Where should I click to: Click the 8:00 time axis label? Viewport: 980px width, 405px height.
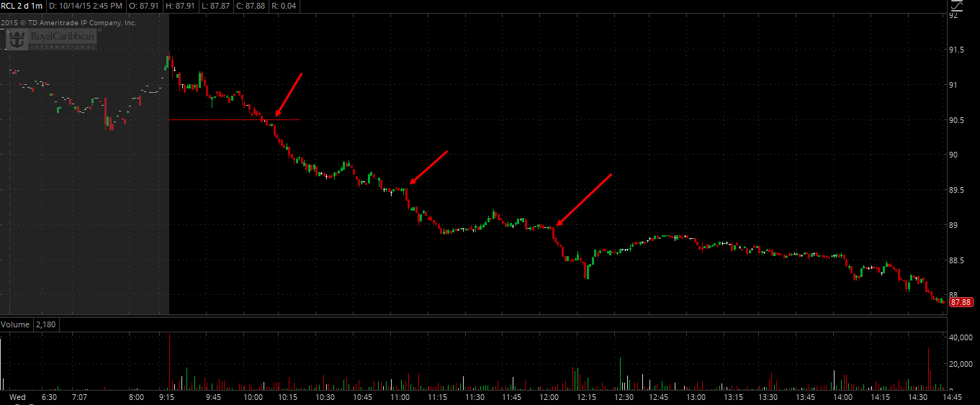pyautogui.click(x=136, y=397)
